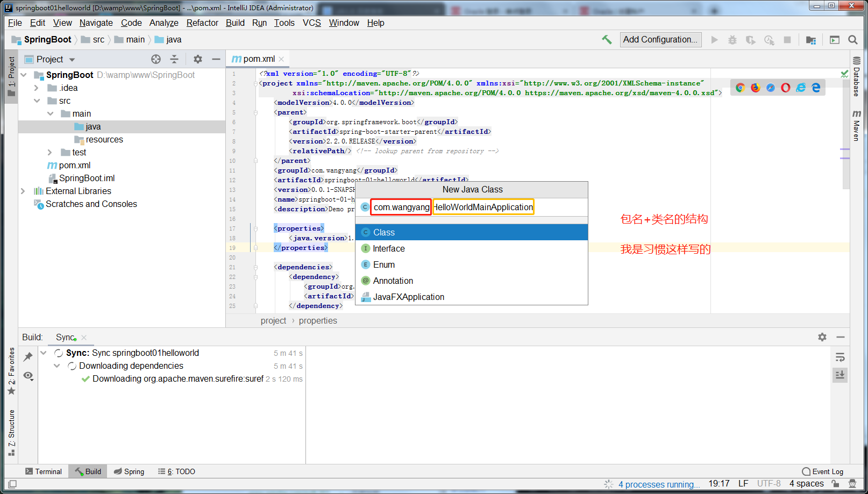Toggle soft-wrap in Build output
The height and width of the screenshot is (494, 868).
[840, 357]
